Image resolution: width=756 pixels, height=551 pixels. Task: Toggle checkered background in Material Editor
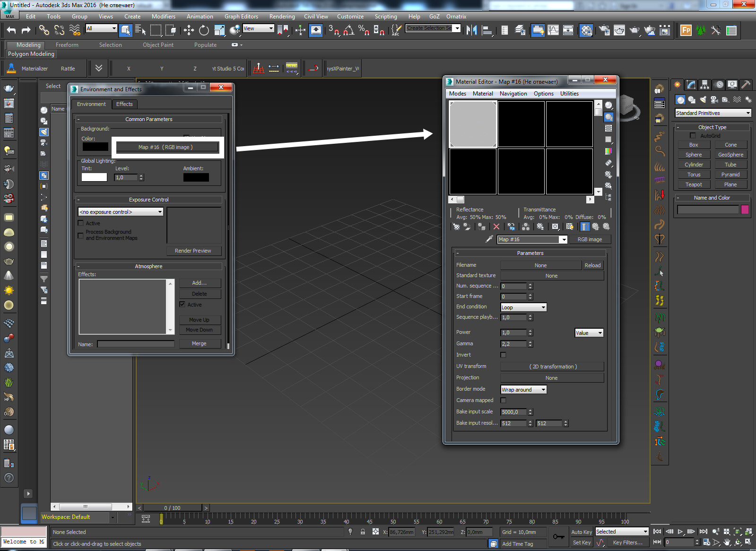[x=608, y=128]
